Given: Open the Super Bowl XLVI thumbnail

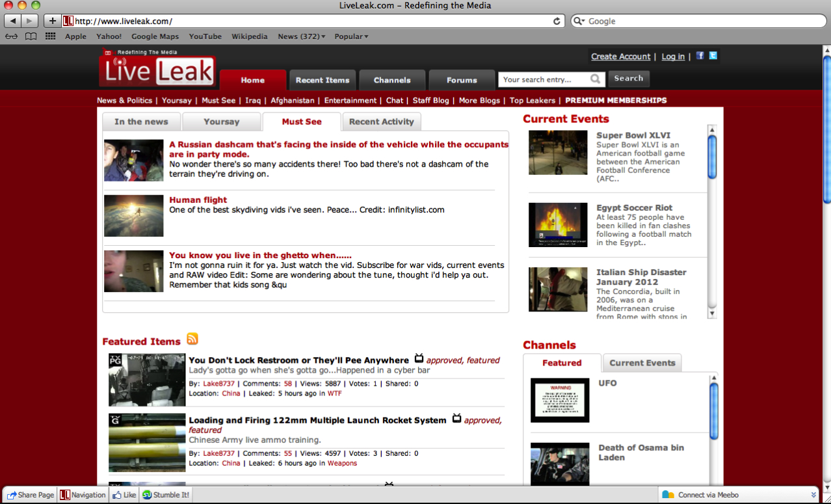Looking at the screenshot, I should coord(558,152).
